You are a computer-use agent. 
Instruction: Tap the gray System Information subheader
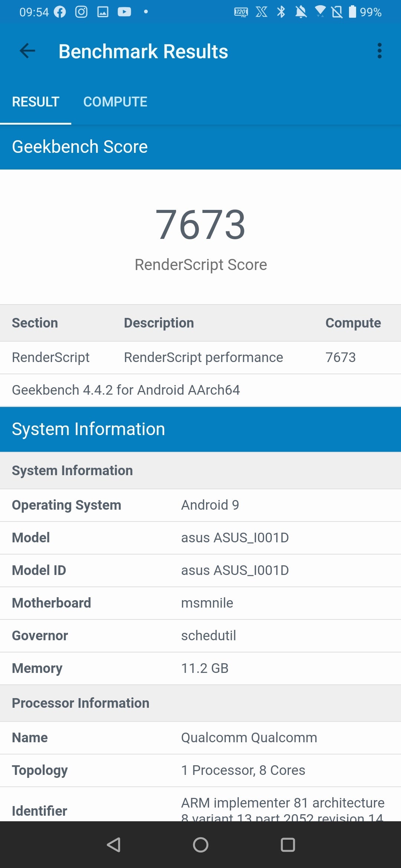point(200,470)
